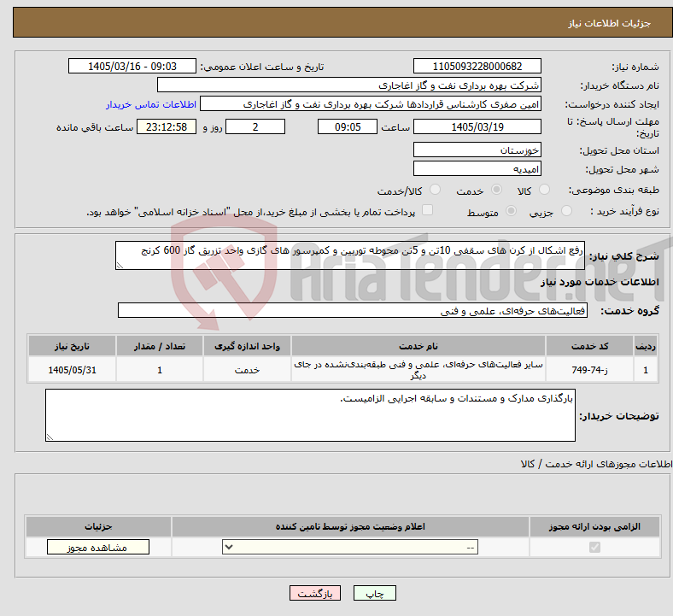
Task: Toggle the الزامی بودن ارائه مجوز checkbox
Action: coord(594,548)
